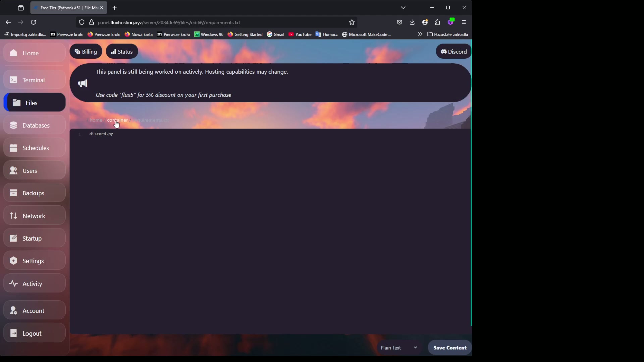
Task: Click the container breadcrumb link
Action: 117,120
